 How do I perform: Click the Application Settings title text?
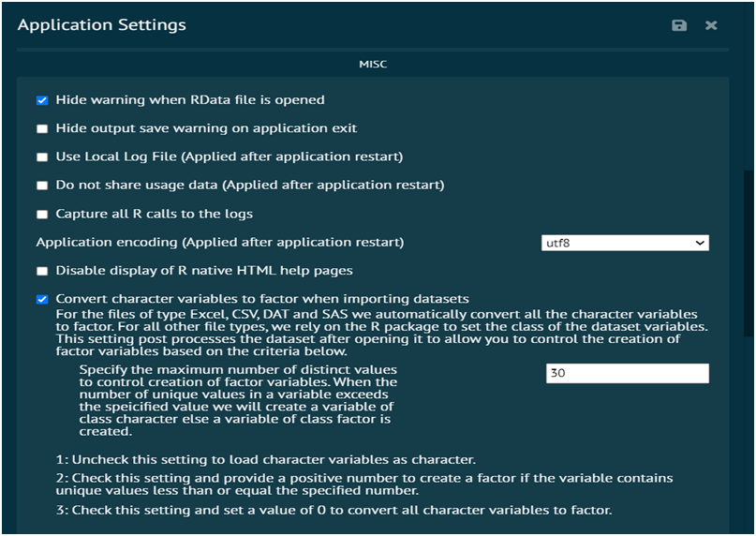coord(102,25)
